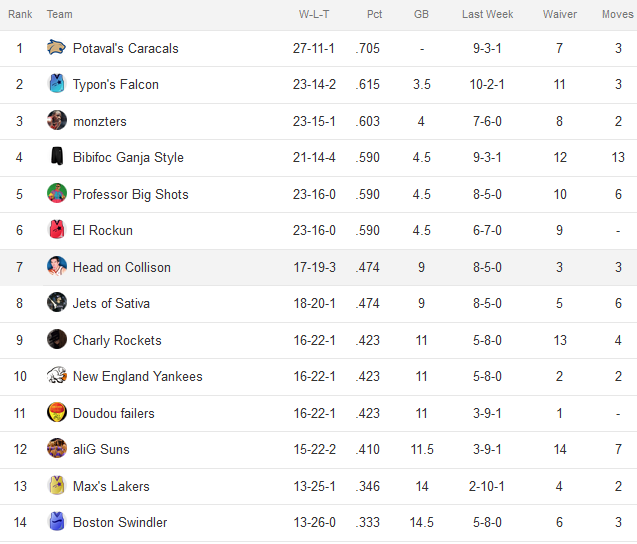Click the Potaval's Caracals cat logo
Image resolution: width=637 pixels, height=544 pixels.
click(x=56, y=48)
